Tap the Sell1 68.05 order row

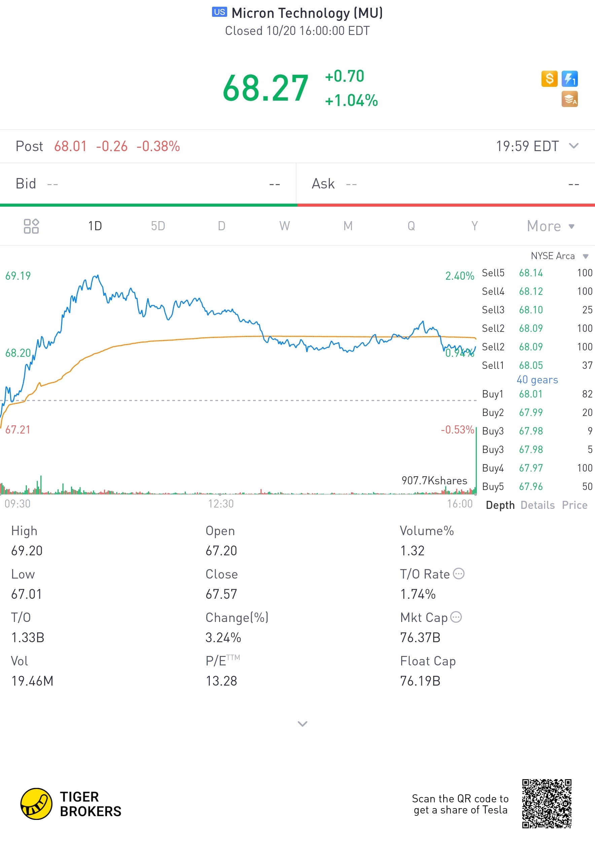click(x=537, y=365)
